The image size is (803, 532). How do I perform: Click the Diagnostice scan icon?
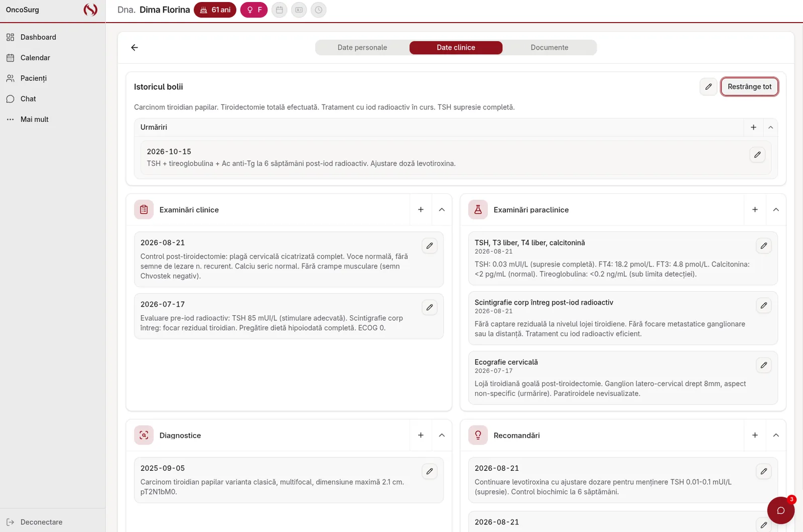pos(144,435)
